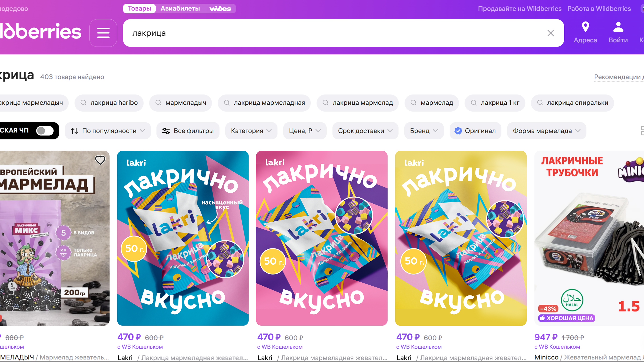644x362 pixels.
Task: Open 'Продавайте на Wildberries' link
Action: 519,8
